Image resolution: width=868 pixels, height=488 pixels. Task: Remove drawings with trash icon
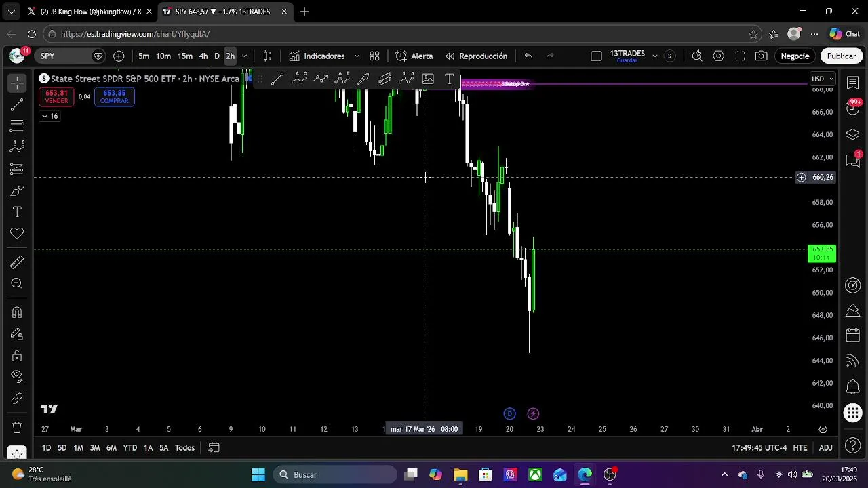point(17,428)
